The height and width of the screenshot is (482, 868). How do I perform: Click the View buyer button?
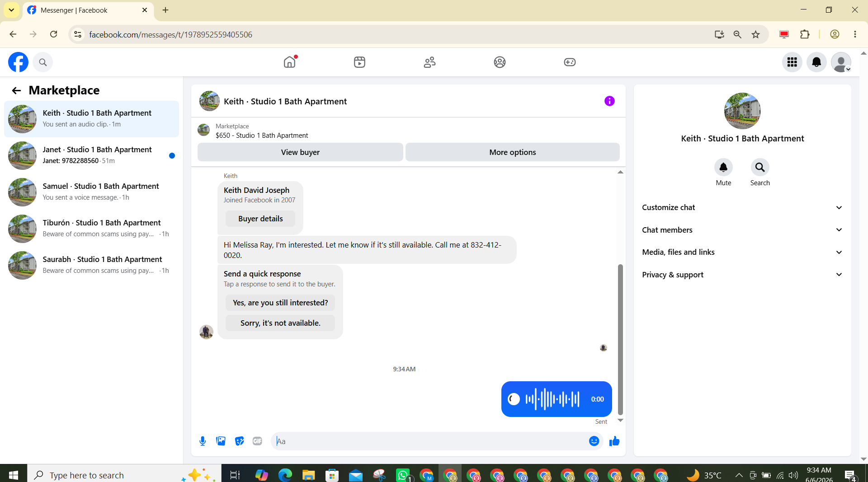[x=300, y=152]
